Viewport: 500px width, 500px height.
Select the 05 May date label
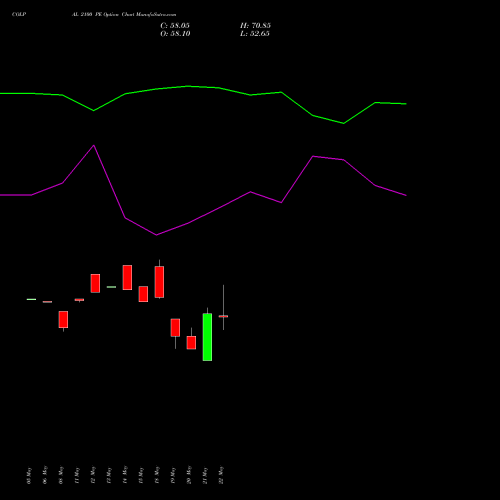pos(29,475)
